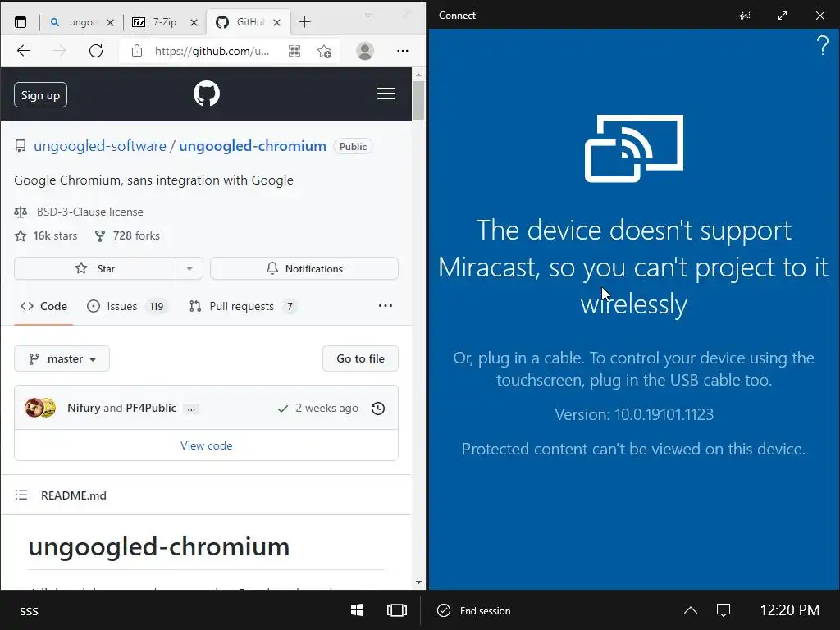
Task: Open Task View on the taskbar
Action: pyautogui.click(x=397, y=610)
